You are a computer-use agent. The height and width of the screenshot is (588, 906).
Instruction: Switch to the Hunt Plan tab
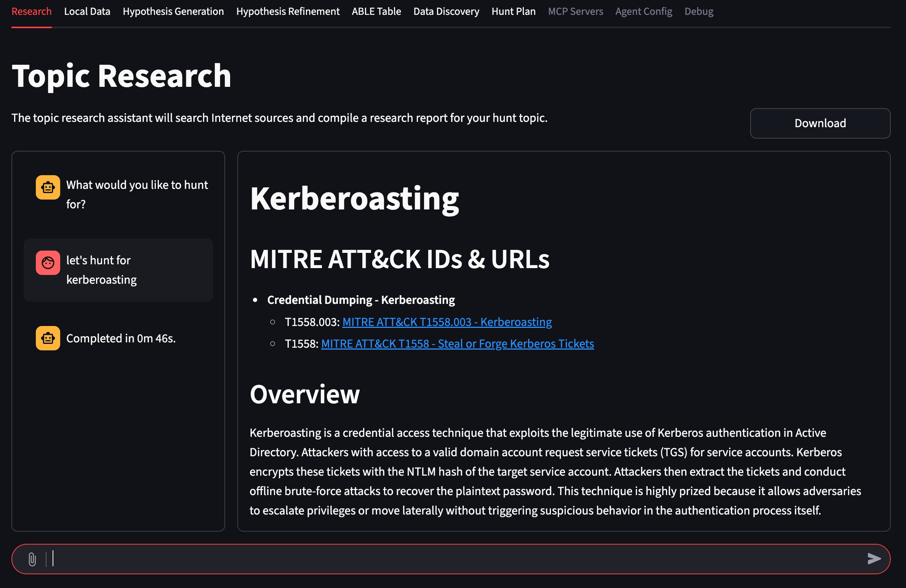point(513,11)
